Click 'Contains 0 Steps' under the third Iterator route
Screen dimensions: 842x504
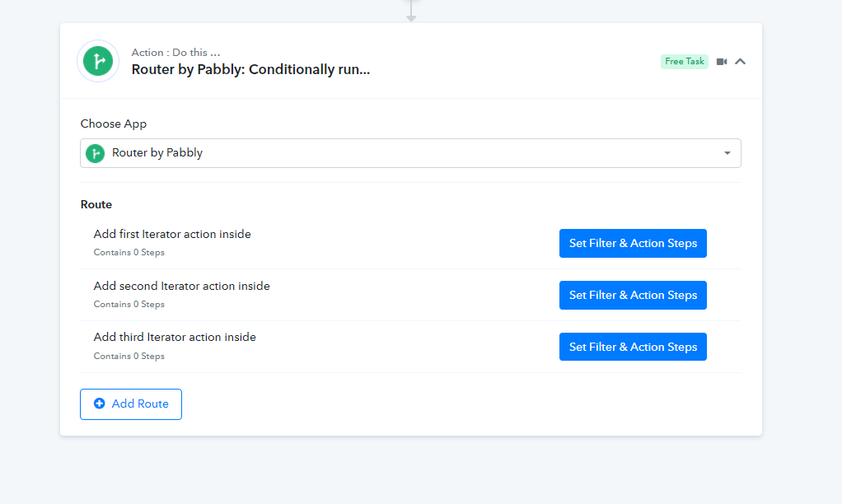129,357
